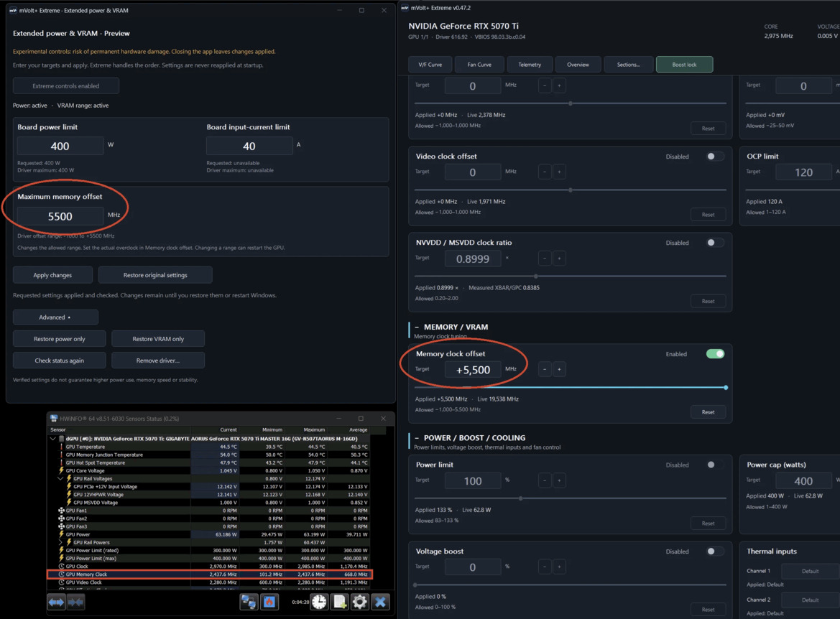Click Restore original settings button
The height and width of the screenshot is (619, 840).
coord(155,275)
